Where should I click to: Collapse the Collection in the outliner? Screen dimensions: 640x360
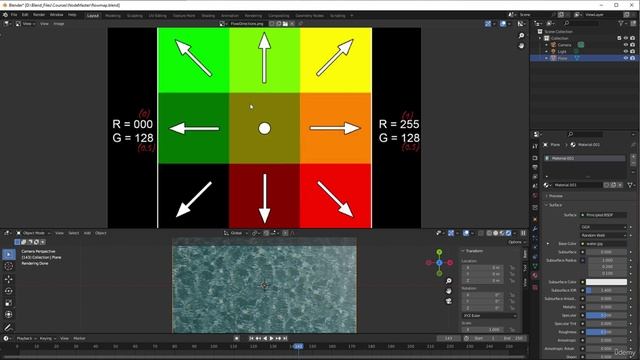pyautogui.click(x=541, y=38)
